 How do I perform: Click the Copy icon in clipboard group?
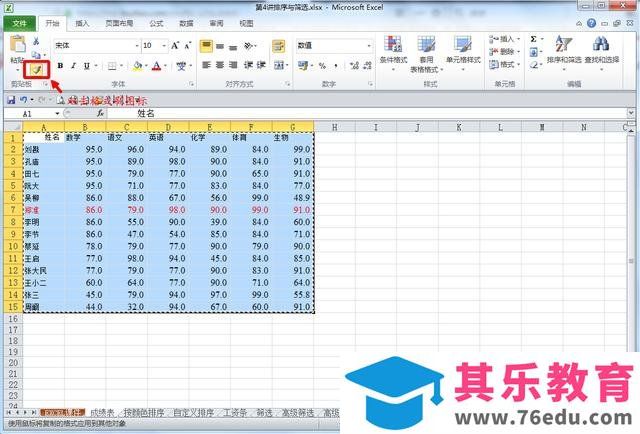(36, 55)
